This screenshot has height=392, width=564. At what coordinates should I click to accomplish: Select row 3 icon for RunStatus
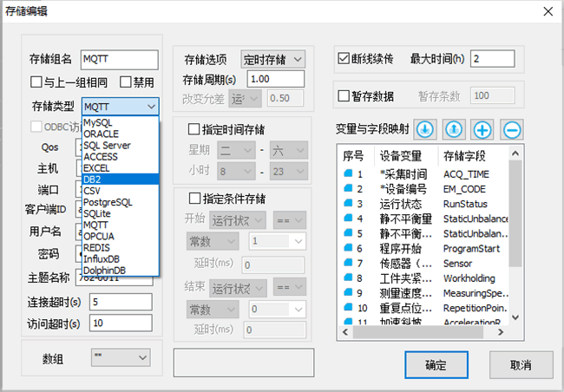(x=348, y=204)
